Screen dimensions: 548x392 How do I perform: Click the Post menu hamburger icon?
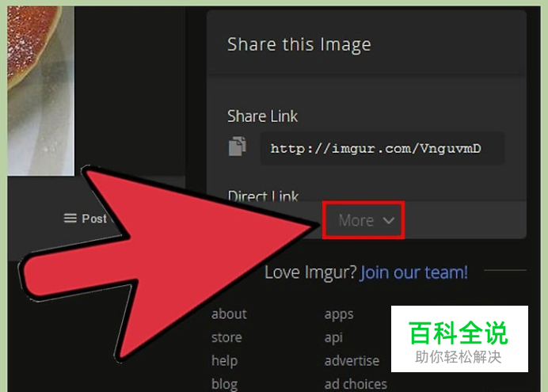(x=70, y=219)
